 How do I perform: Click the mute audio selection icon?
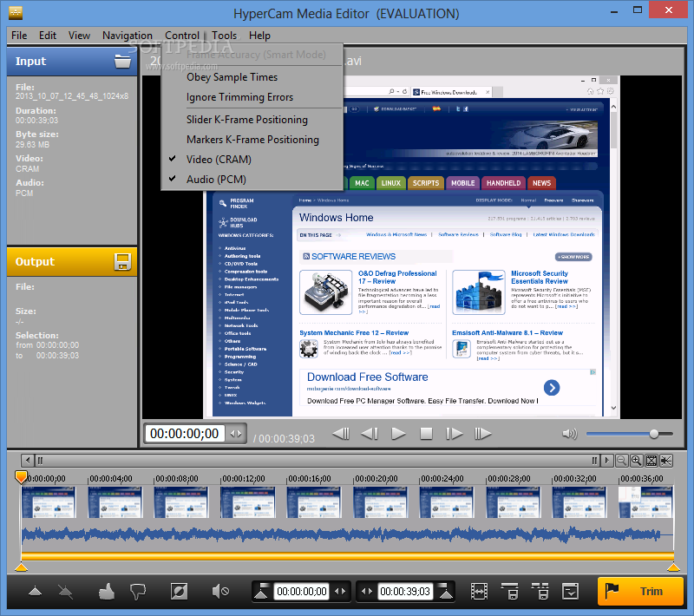220,591
